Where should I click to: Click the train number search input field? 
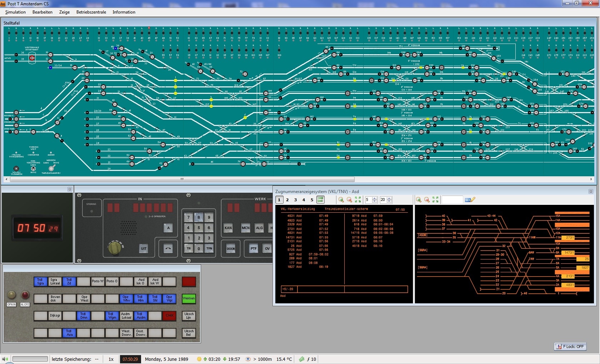click(x=452, y=200)
